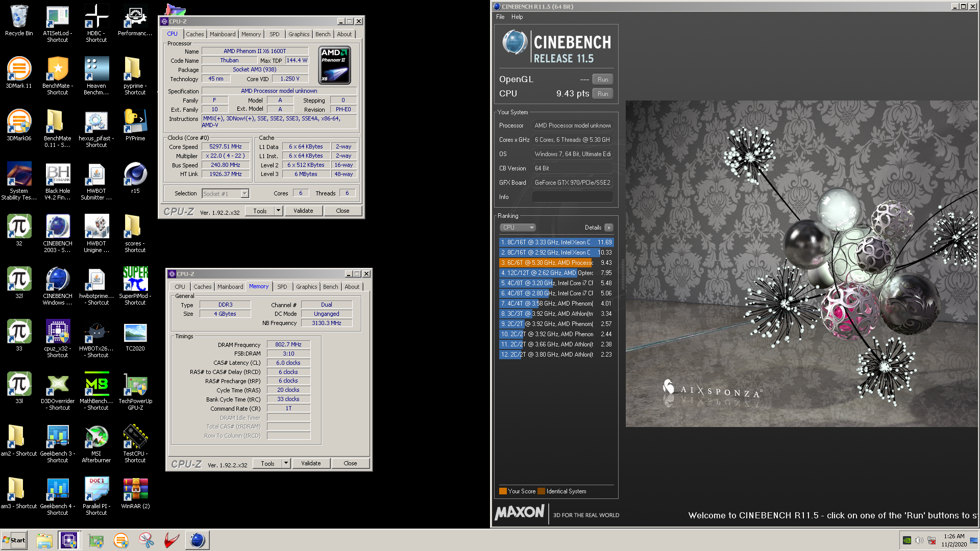Image resolution: width=980 pixels, height=551 pixels.
Task: Open the 3DMark 11 desktop icon
Action: tap(19, 73)
